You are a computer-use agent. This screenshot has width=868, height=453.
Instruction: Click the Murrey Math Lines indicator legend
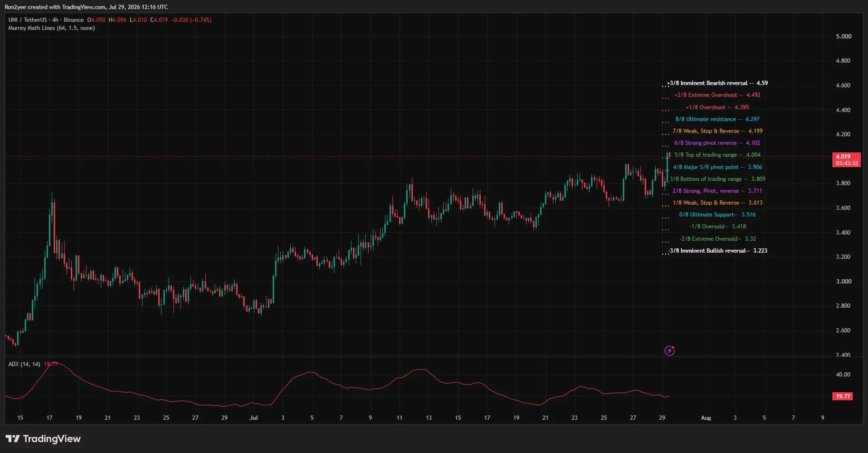tap(51, 28)
